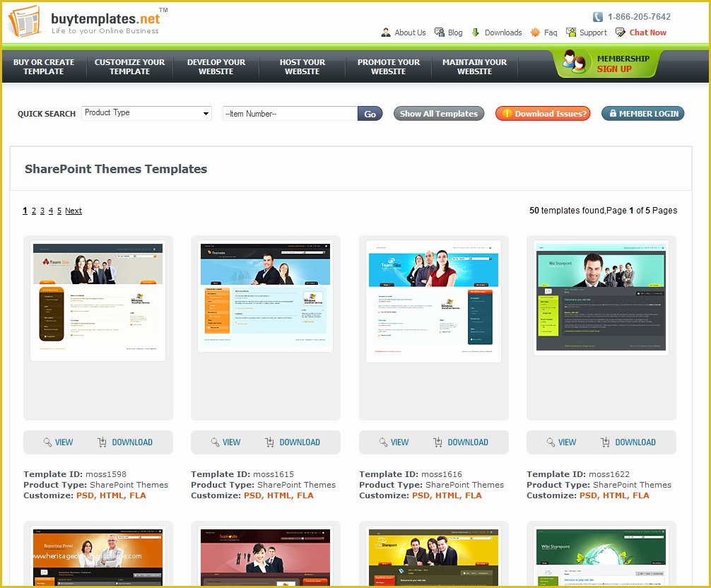
Task: Go to results page 2
Action: point(33,211)
